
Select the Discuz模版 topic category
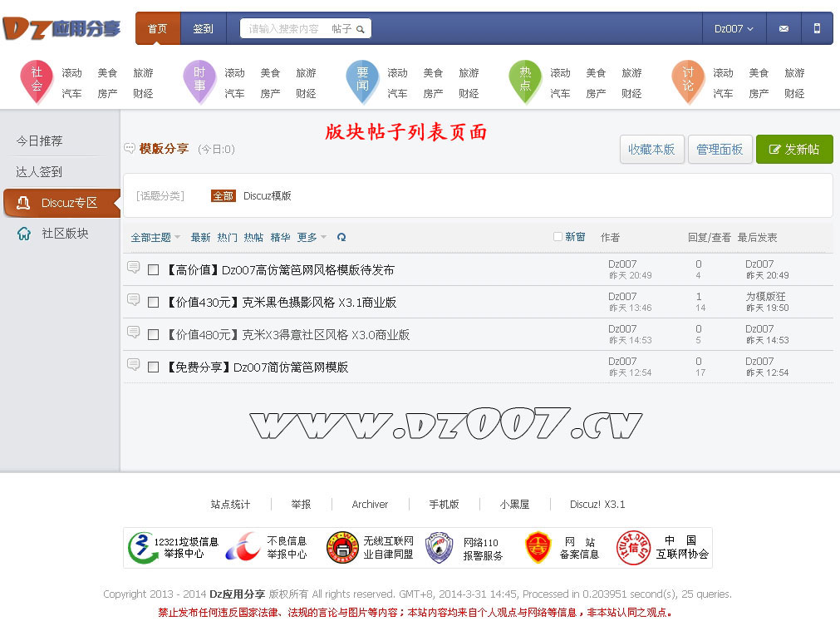tap(267, 195)
